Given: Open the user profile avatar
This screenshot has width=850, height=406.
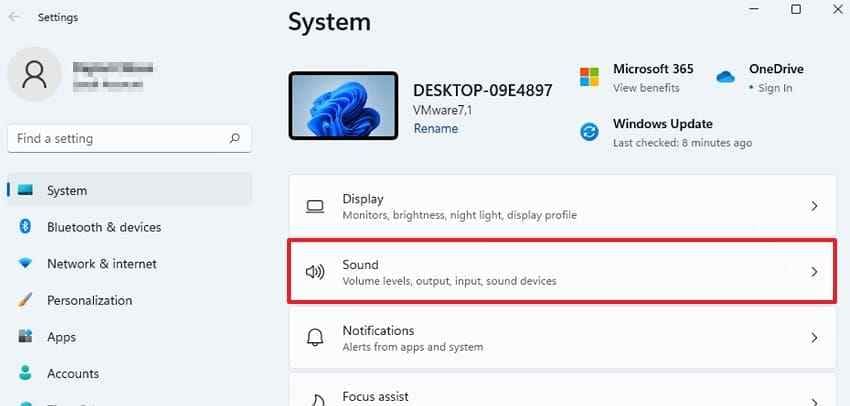Looking at the screenshot, I should pos(35,74).
